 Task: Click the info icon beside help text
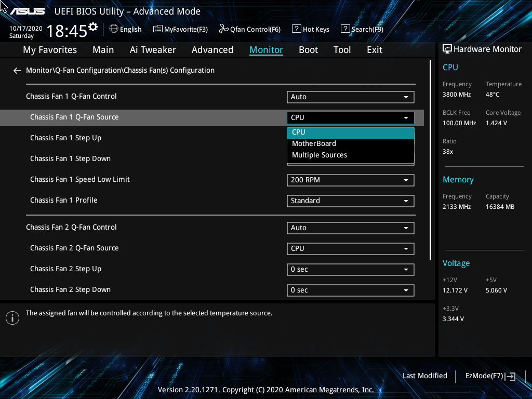tap(12, 318)
